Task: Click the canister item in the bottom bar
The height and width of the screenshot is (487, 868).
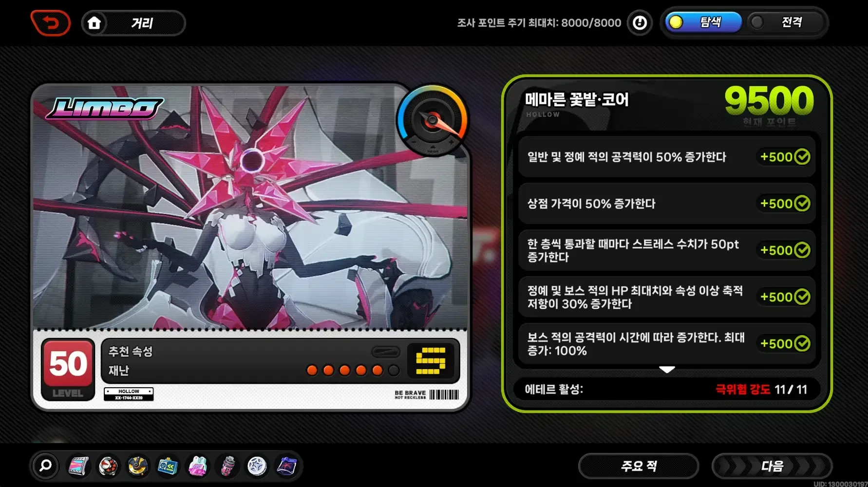Action: (x=227, y=466)
